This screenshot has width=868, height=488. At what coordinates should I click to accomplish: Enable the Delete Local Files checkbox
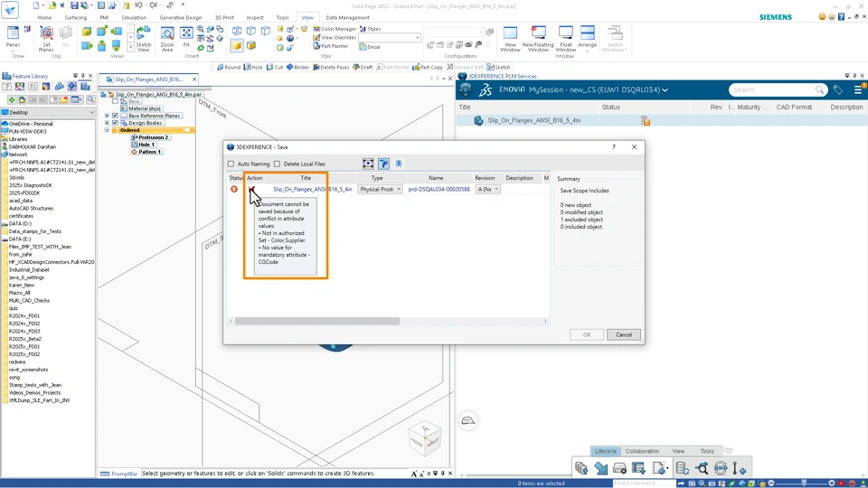(278, 164)
